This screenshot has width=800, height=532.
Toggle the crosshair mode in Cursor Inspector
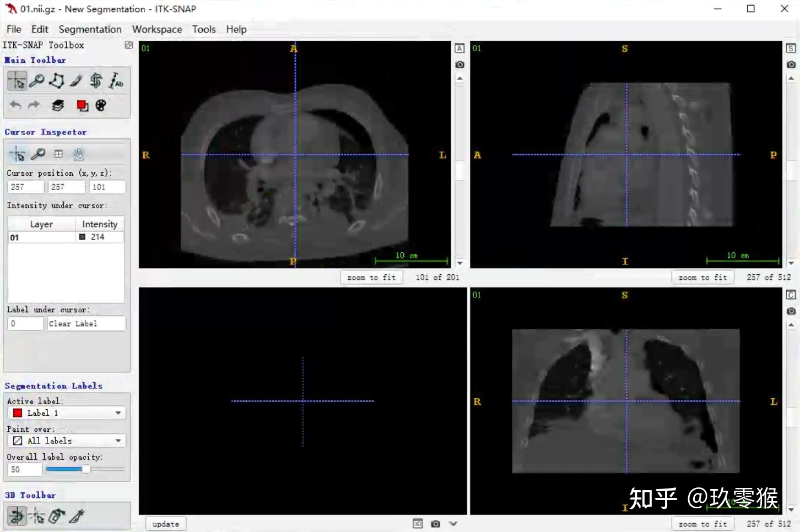(17, 154)
